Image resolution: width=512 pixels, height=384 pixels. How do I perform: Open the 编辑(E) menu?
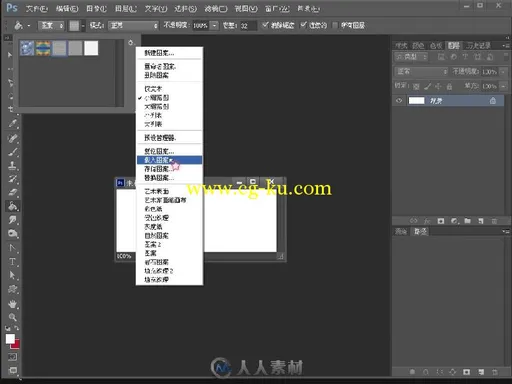[x=67, y=8]
